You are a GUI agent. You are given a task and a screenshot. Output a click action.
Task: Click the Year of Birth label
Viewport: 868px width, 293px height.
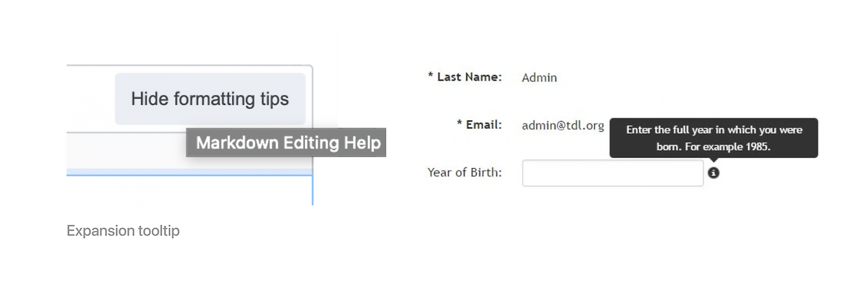[465, 172]
